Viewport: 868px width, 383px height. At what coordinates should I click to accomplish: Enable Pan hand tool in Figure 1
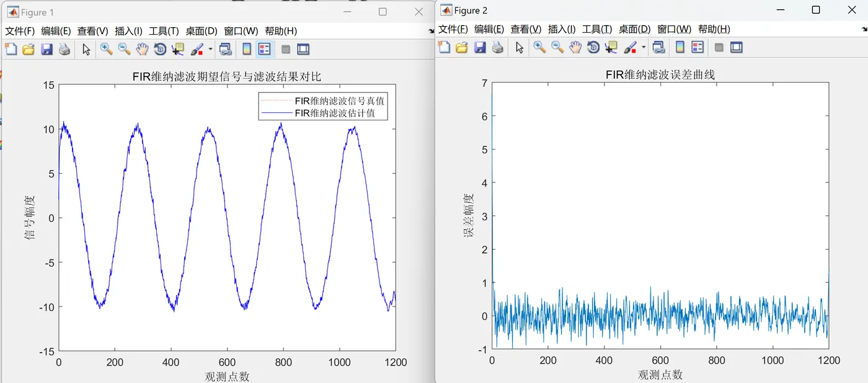click(x=142, y=49)
